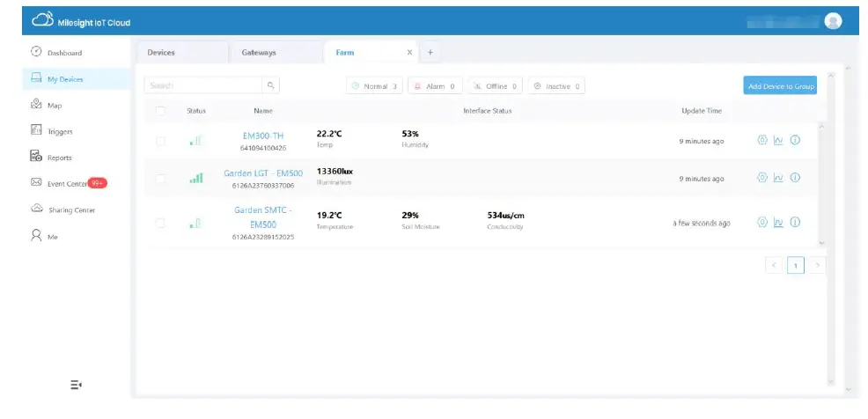Check the EM300-TH row checkbox
This screenshot has width=868, height=419.
click(160, 141)
